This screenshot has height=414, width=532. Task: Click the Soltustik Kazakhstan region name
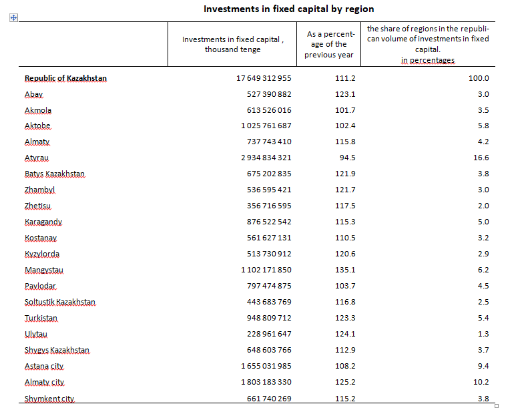coord(60,302)
